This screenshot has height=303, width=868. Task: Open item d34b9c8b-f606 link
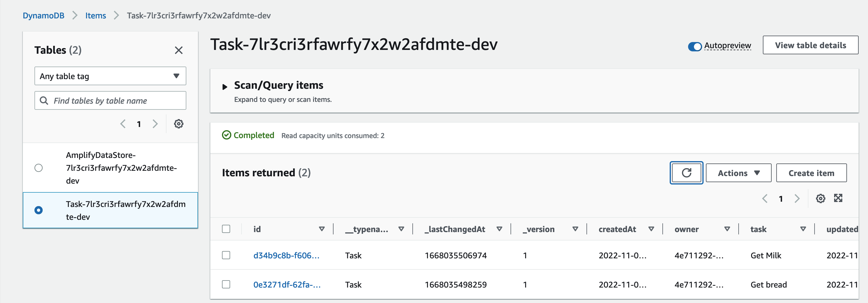(287, 255)
